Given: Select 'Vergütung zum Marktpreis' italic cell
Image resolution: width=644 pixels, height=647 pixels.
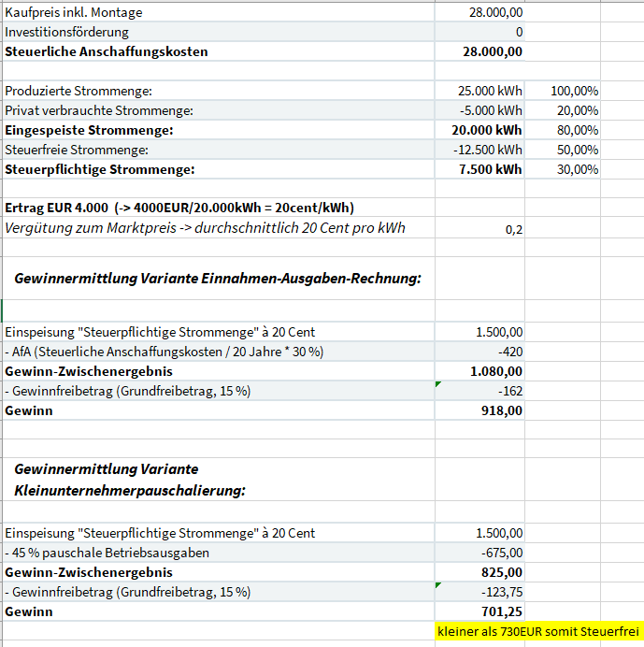Looking at the screenshot, I should point(218,228).
